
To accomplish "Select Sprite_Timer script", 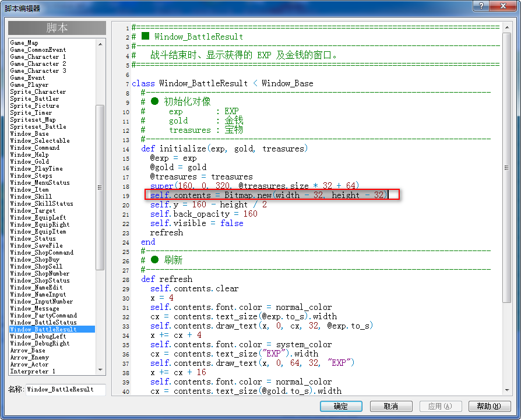I will coord(31,112).
